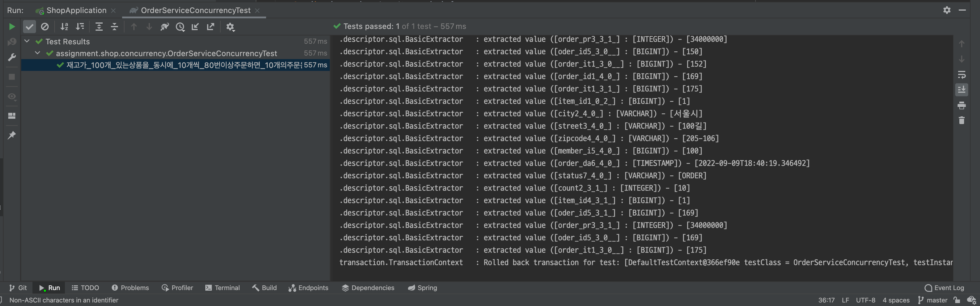Open the TODO tool window
Viewport: 980px width, 306px height.
pyautogui.click(x=85, y=288)
